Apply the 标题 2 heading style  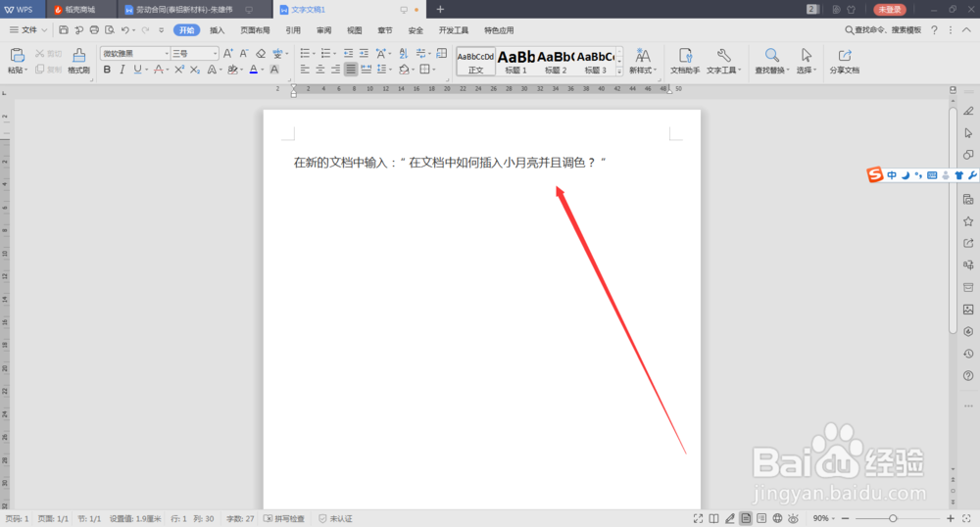click(556, 61)
